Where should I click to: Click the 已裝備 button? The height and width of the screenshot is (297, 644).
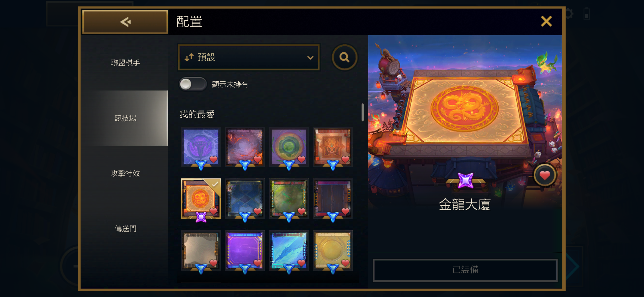tap(465, 270)
